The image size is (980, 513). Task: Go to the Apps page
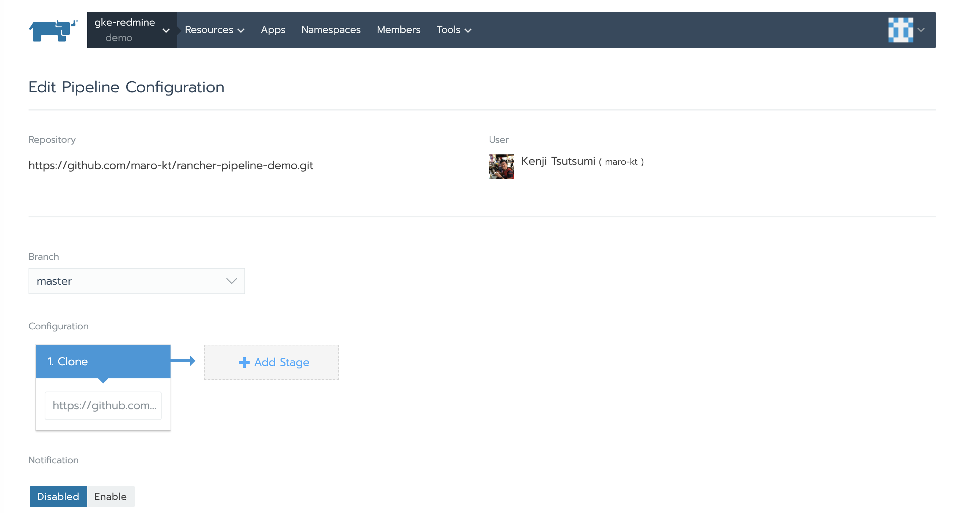[x=273, y=30]
